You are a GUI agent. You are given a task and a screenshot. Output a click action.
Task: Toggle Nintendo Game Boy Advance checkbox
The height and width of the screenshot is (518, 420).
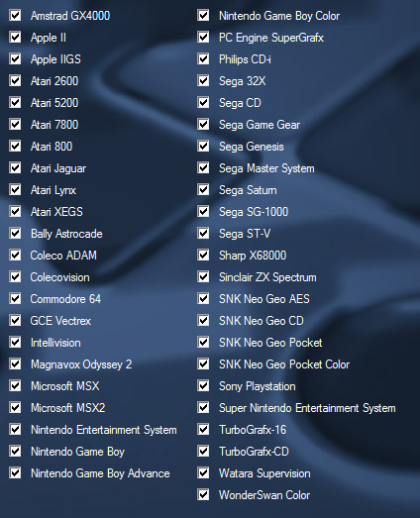click(x=15, y=473)
